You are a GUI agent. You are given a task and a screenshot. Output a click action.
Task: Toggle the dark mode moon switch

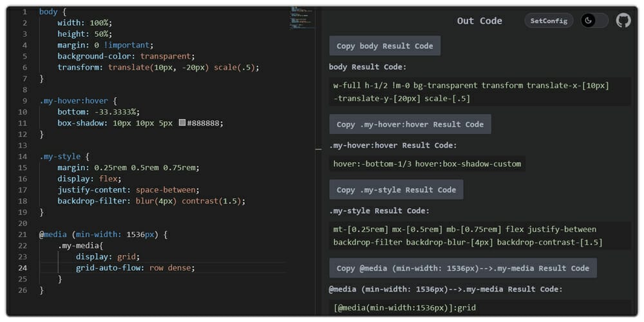594,21
